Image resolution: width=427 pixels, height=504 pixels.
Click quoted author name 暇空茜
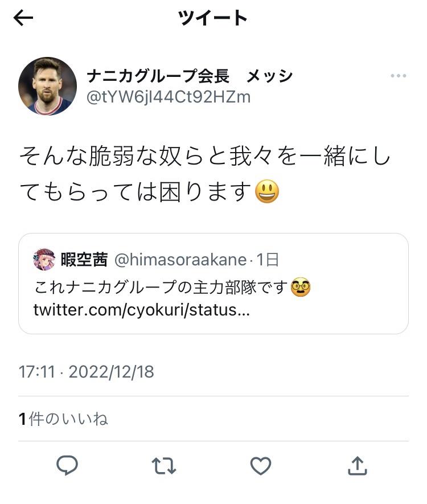coord(84,260)
